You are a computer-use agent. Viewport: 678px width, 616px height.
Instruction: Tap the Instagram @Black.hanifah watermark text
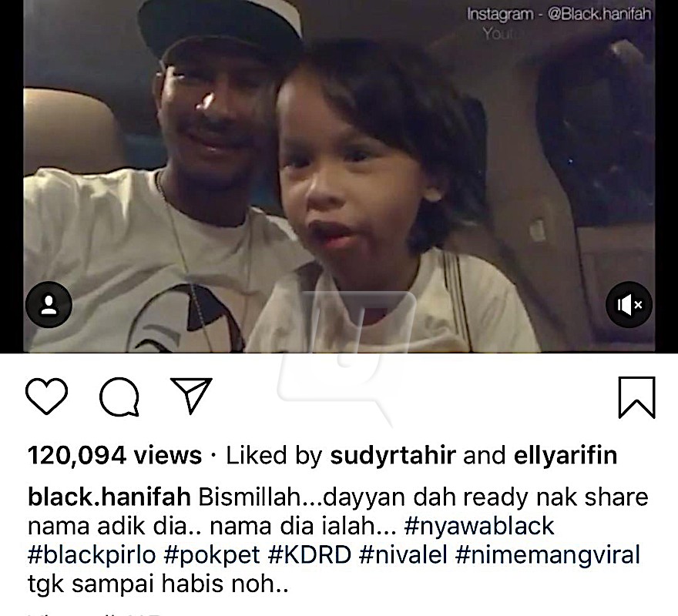pos(559,15)
